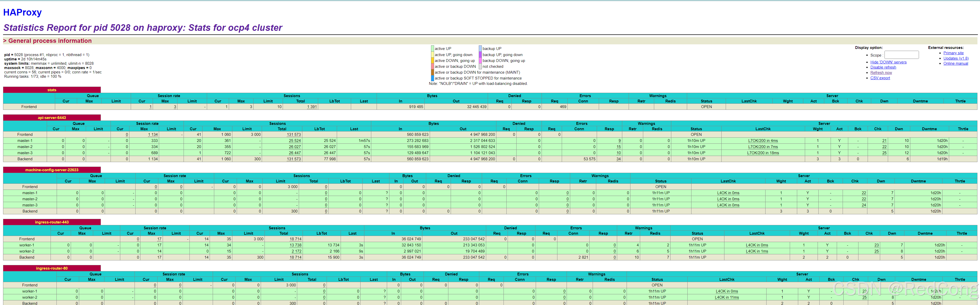Click the active or backup DOWN swatch
Image resolution: width=980 pixels, height=305 pixels.
coord(433,67)
